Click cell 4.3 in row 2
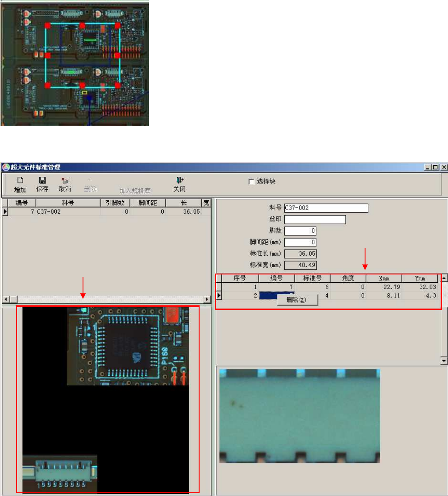 coord(420,296)
